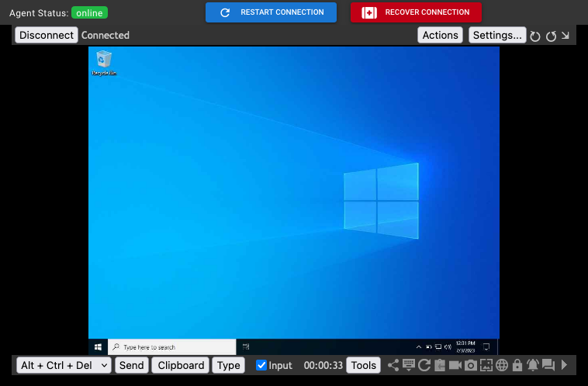This screenshot has width=588, height=386.
Task: Click the Clipboard button
Action: point(181,365)
